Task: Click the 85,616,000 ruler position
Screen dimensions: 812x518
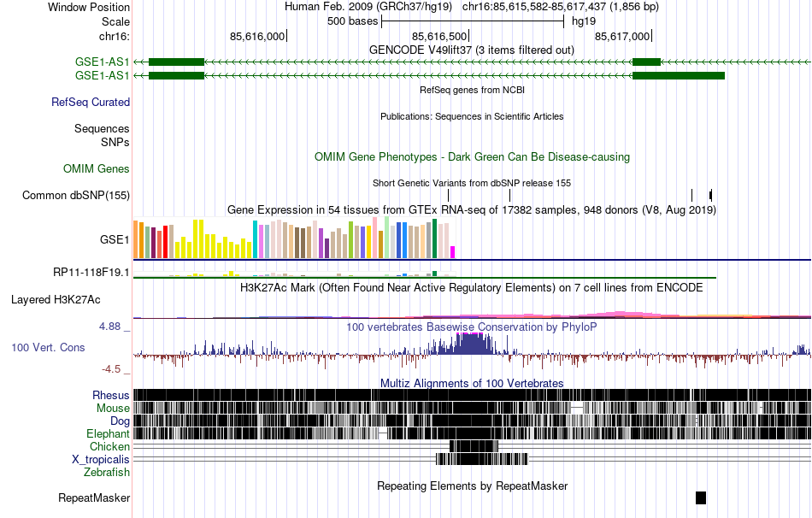Action: [x=257, y=36]
